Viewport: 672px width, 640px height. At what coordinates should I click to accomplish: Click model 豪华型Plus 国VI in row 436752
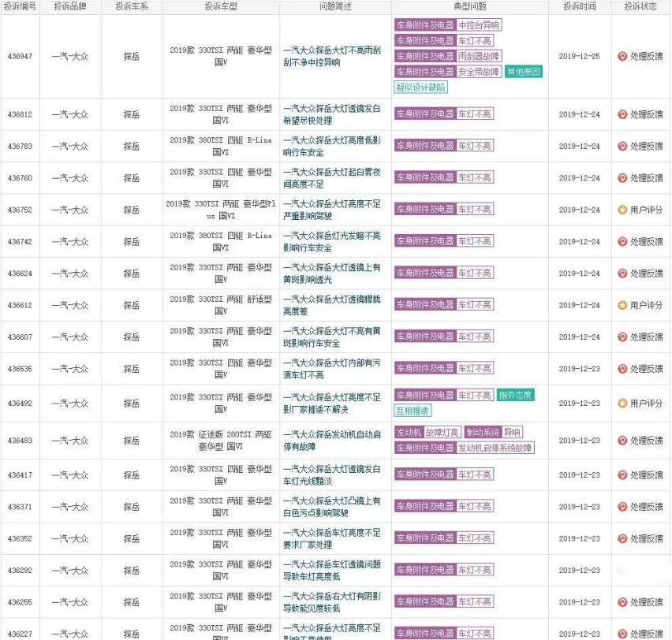pyautogui.click(x=221, y=210)
